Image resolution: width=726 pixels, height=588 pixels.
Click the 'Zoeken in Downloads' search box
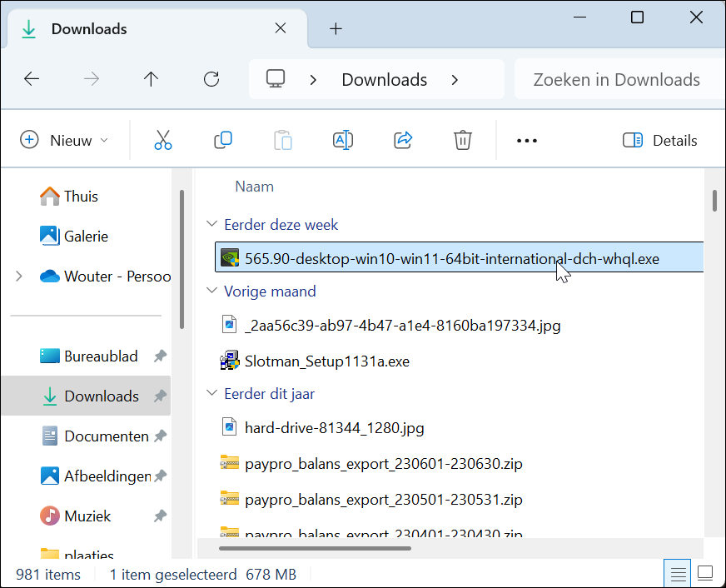pos(616,79)
